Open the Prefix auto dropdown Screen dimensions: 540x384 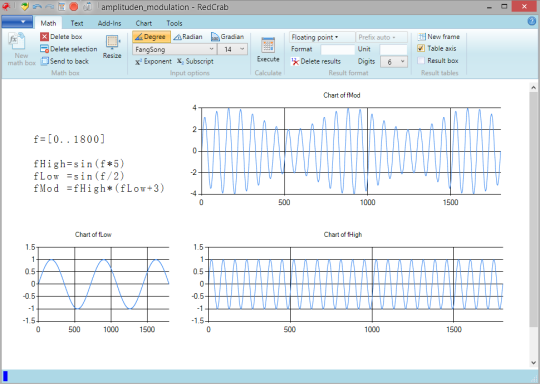click(x=382, y=37)
